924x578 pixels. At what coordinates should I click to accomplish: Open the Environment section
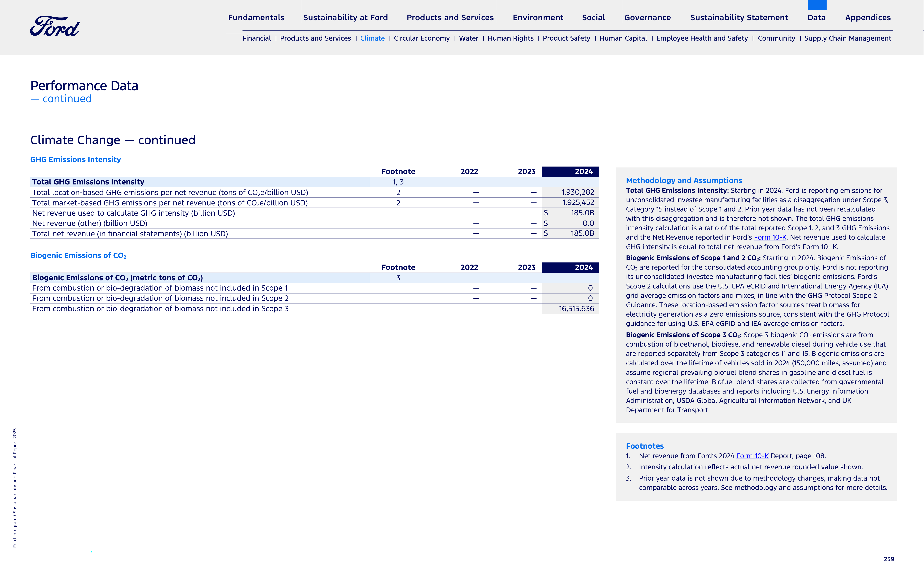tap(538, 18)
